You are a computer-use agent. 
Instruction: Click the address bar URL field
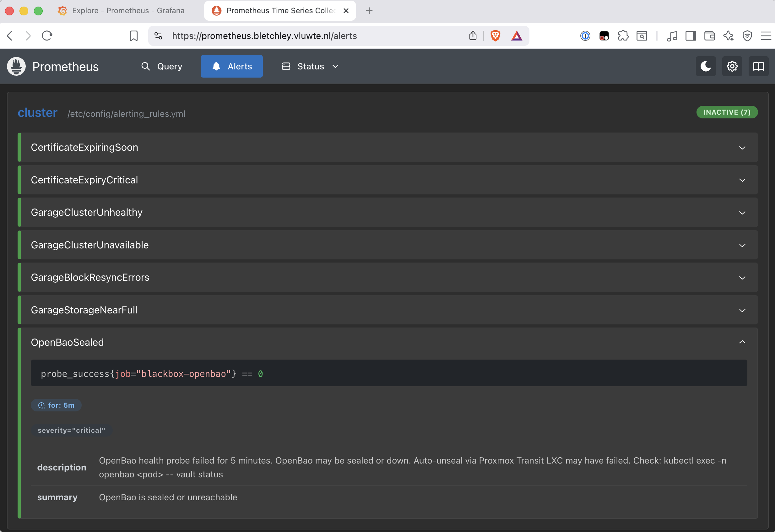(x=264, y=36)
